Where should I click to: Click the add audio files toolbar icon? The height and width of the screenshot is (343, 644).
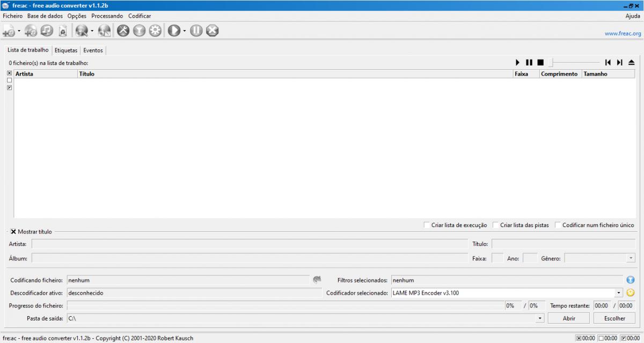click(x=9, y=31)
